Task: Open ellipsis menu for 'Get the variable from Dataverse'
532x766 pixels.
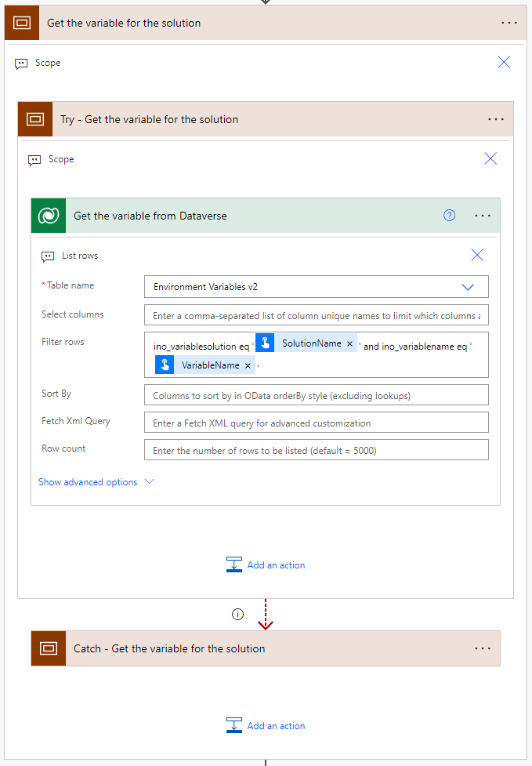Action: (483, 216)
